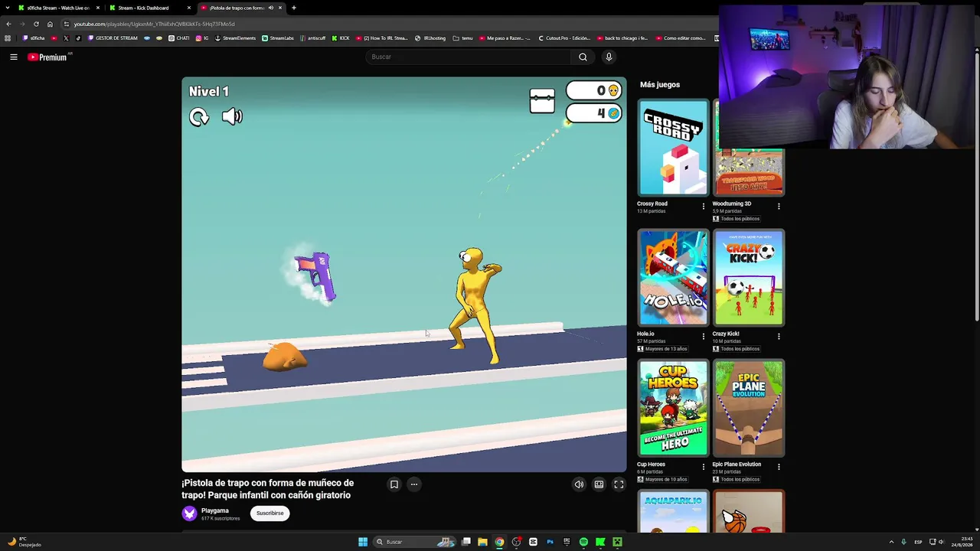Show hidden system tray icons
The image size is (980, 551).
tap(891, 542)
